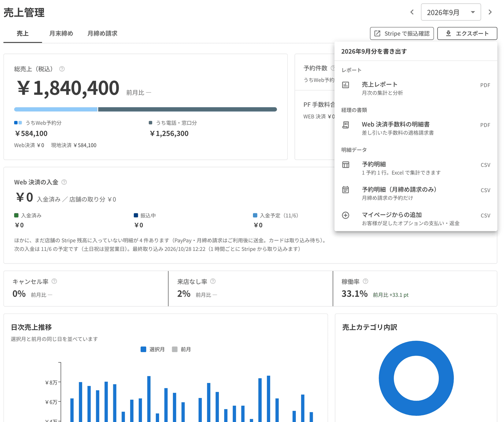Viewport: 504px width, 422px height.
Task: Toggle 選択月 legend in daily sales chart
Action: point(152,349)
